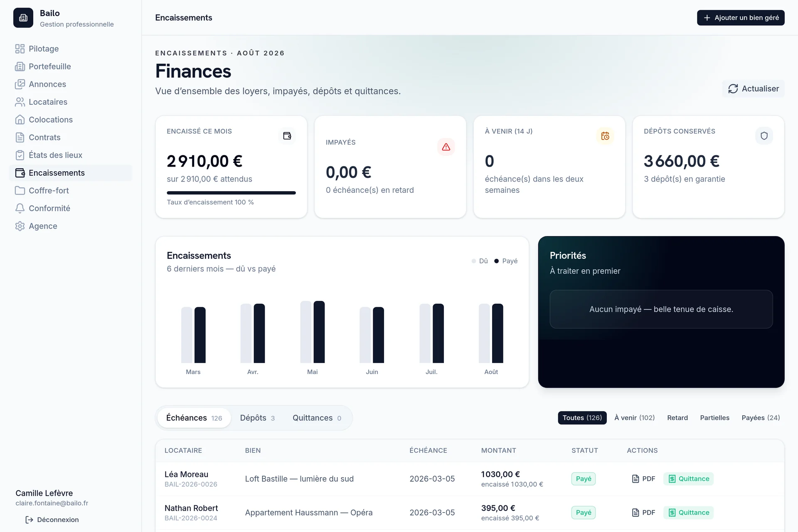This screenshot has height=532, width=798.
Task: Open Quittance for Nathan Robert
Action: [x=689, y=512]
